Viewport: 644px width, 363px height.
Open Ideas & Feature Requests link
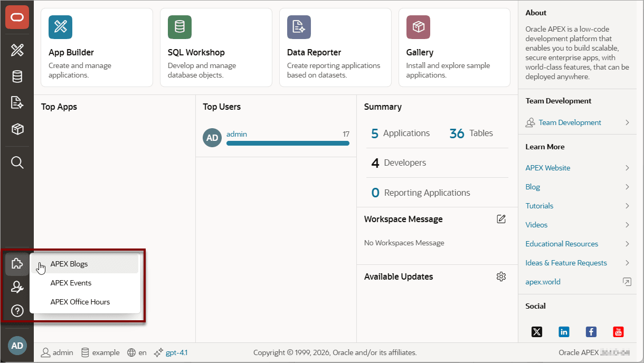pos(566,263)
